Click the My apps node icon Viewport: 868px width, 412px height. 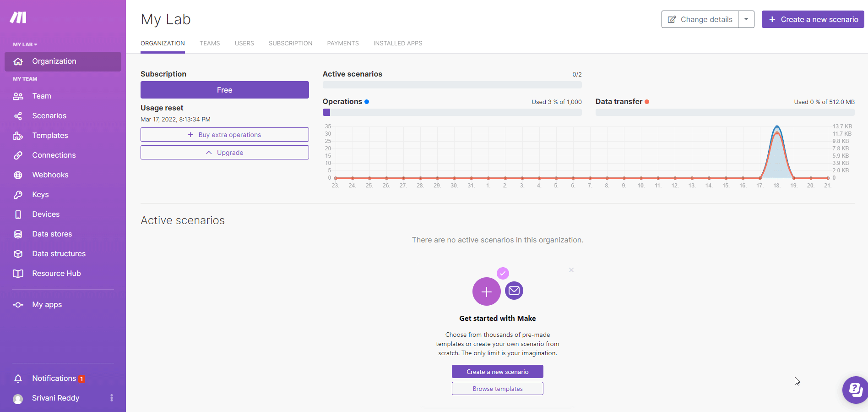point(18,305)
